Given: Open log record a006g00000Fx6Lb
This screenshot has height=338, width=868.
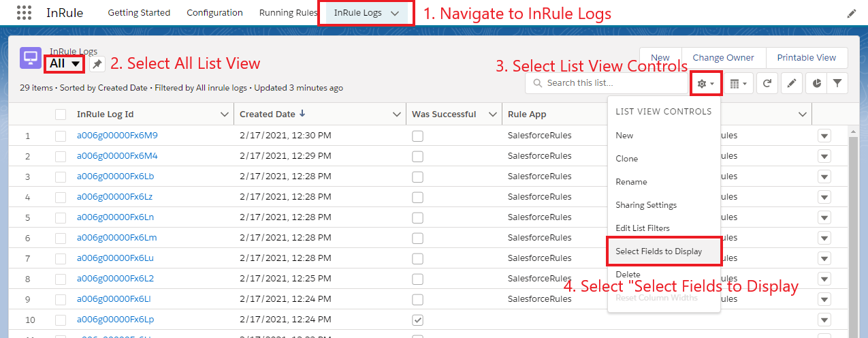Looking at the screenshot, I should click(x=116, y=176).
